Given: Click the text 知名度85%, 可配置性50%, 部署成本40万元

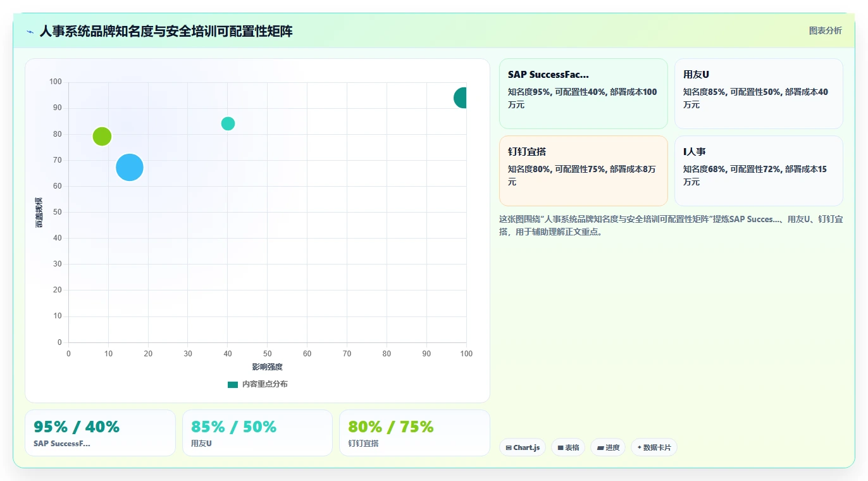Looking at the screenshot, I should point(755,98).
